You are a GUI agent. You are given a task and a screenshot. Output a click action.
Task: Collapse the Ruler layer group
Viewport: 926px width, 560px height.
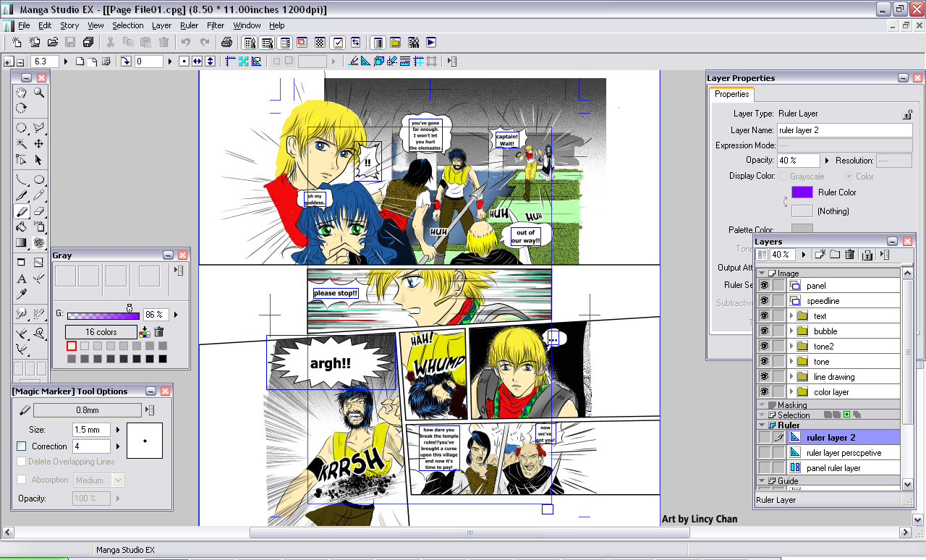click(x=762, y=425)
